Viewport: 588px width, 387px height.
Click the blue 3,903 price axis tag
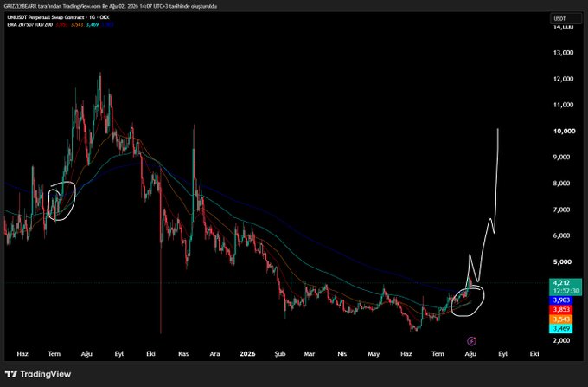(561, 300)
